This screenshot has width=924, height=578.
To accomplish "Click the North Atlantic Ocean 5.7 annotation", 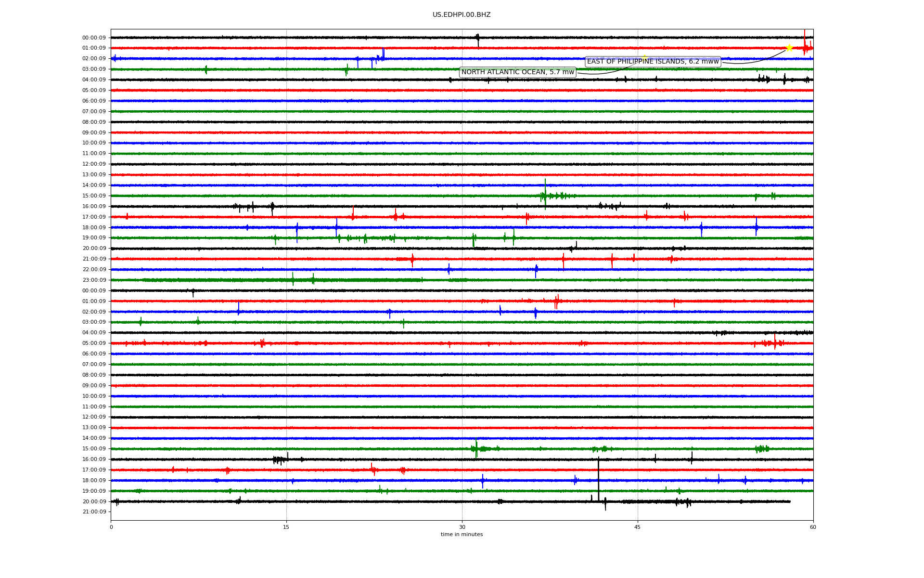I will point(518,72).
